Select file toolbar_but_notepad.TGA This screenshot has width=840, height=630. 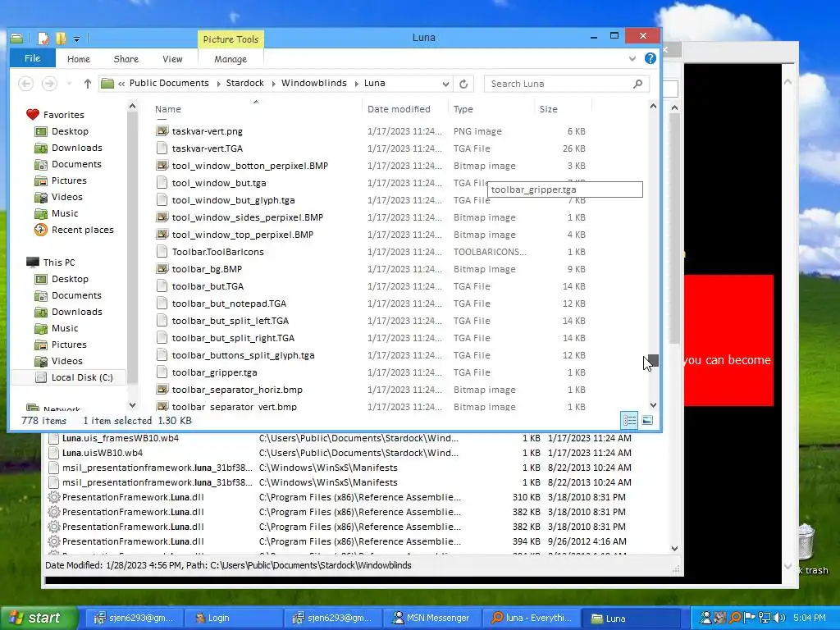229,304
